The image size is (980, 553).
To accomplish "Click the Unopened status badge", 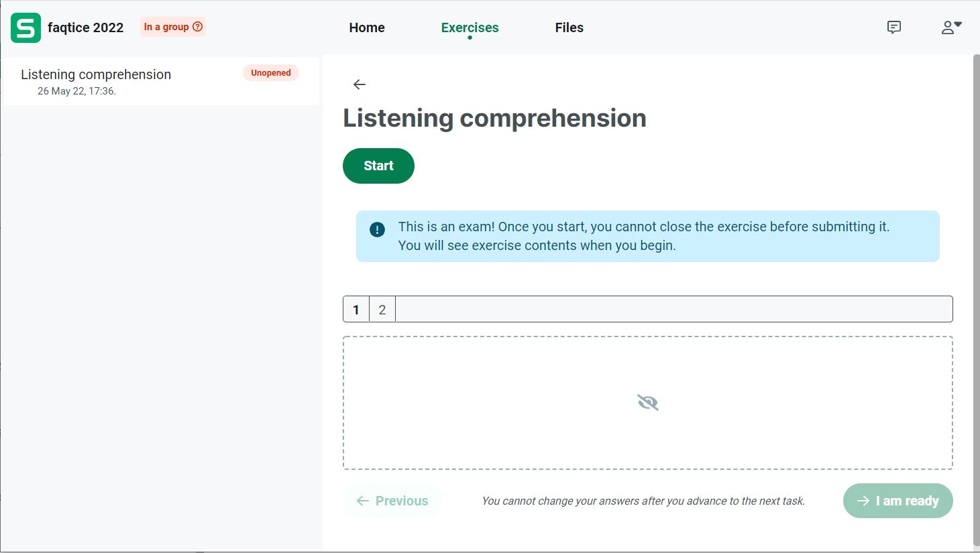I will click(271, 73).
